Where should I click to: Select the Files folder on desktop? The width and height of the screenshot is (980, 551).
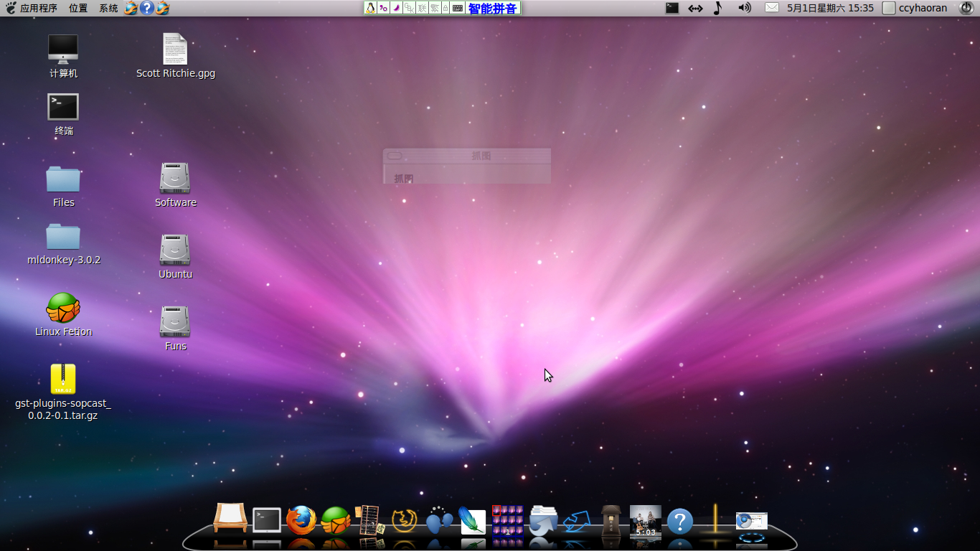pos(63,179)
